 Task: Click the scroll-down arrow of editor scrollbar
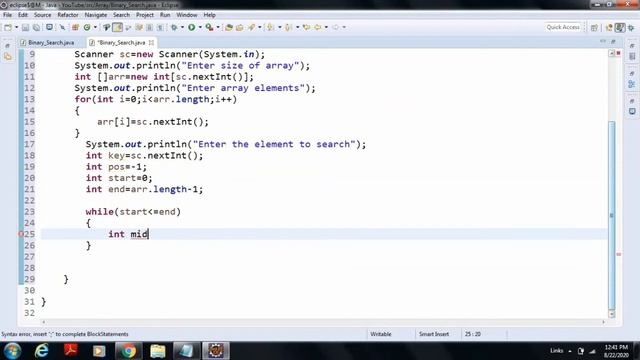611,314
